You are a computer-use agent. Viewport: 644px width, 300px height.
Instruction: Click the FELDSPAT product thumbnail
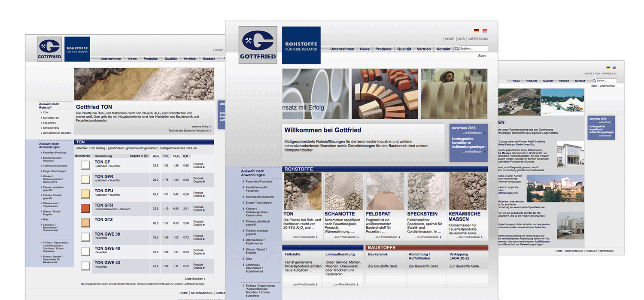(x=385, y=191)
